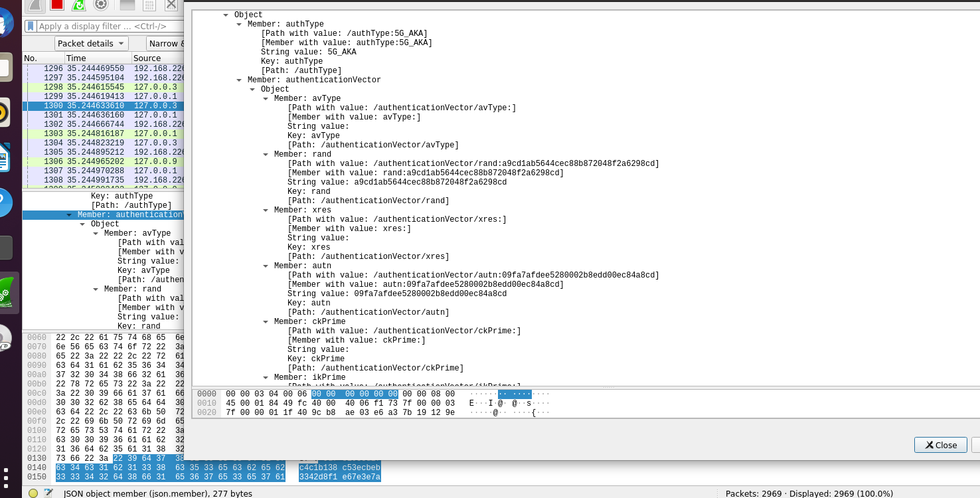This screenshot has width=980, height=498.
Task: Click the save capture file icon
Action: coord(150,5)
